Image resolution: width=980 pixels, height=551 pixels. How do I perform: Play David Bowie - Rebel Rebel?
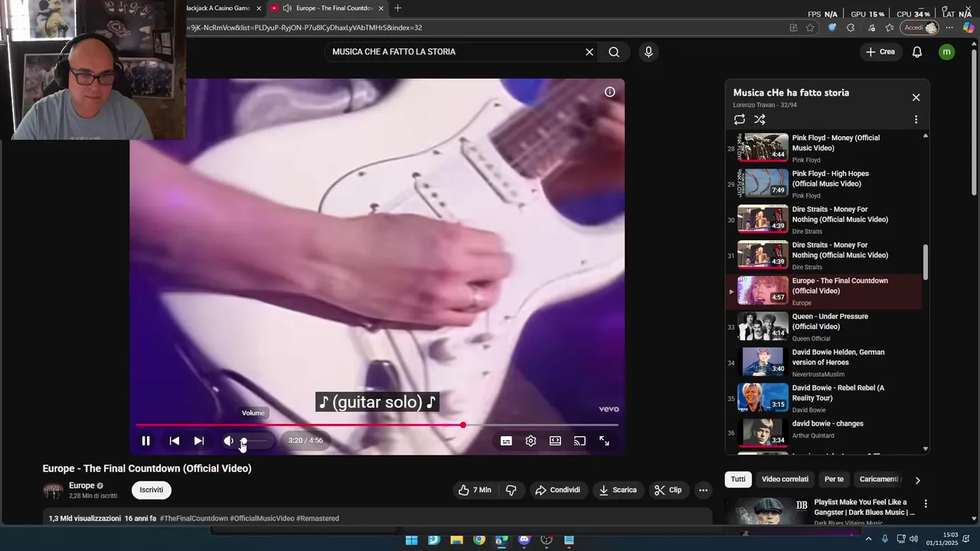pos(823,398)
